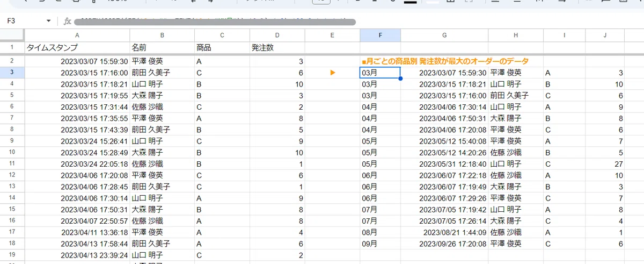Image resolution: width=644 pixels, height=264 pixels.
Task: Select cell with 2023/06/07 17:29:26
Action: click(x=444, y=198)
